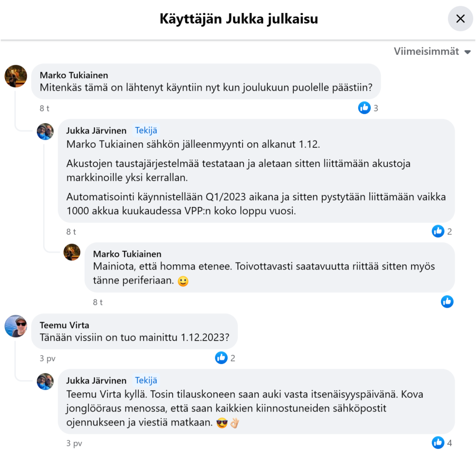Click the Tekijä badge on last reply
Viewport: 476px width, 453px height.
[x=146, y=381]
